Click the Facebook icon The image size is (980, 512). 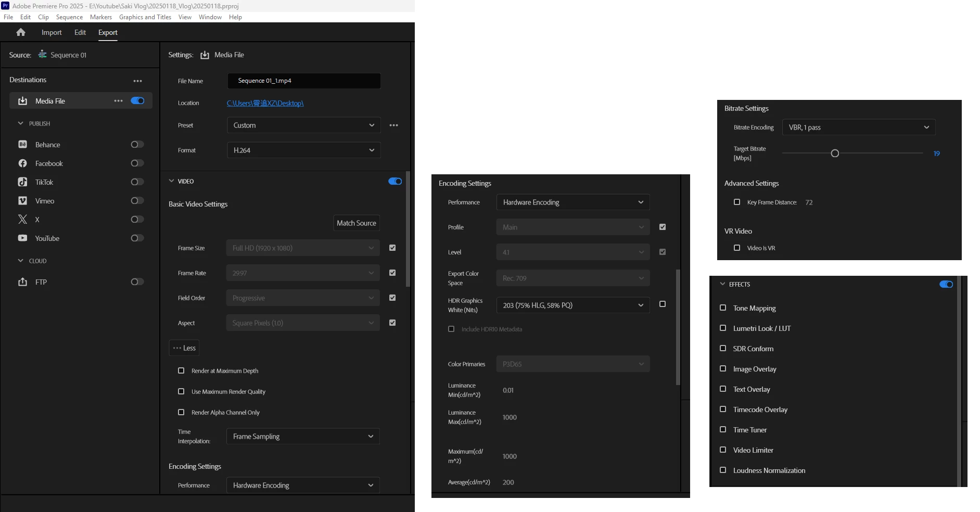tap(23, 163)
